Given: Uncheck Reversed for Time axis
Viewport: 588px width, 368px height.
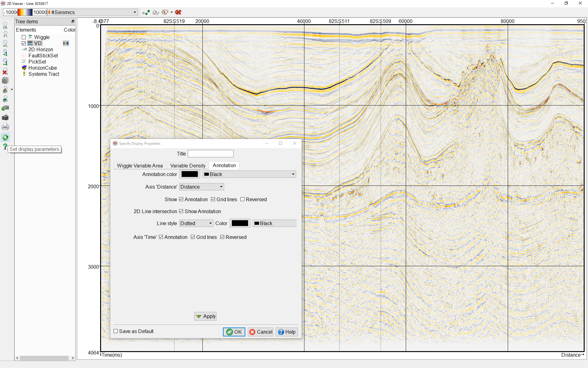Looking at the screenshot, I should (222, 237).
